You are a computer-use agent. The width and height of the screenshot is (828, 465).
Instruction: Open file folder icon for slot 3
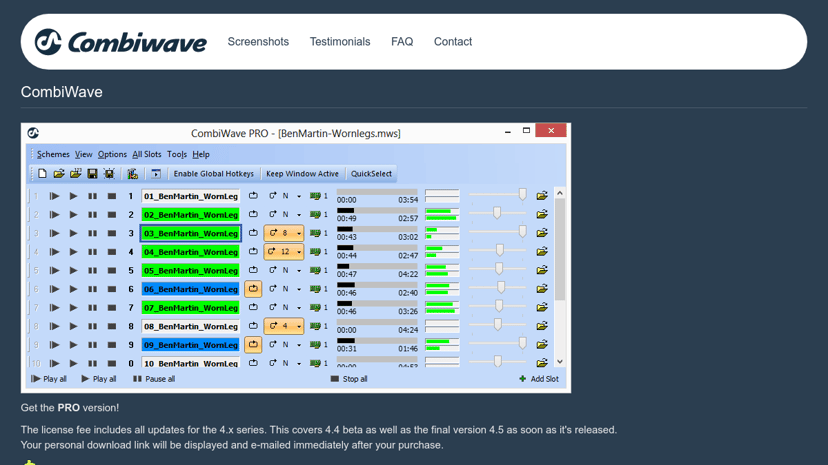(x=542, y=233)
